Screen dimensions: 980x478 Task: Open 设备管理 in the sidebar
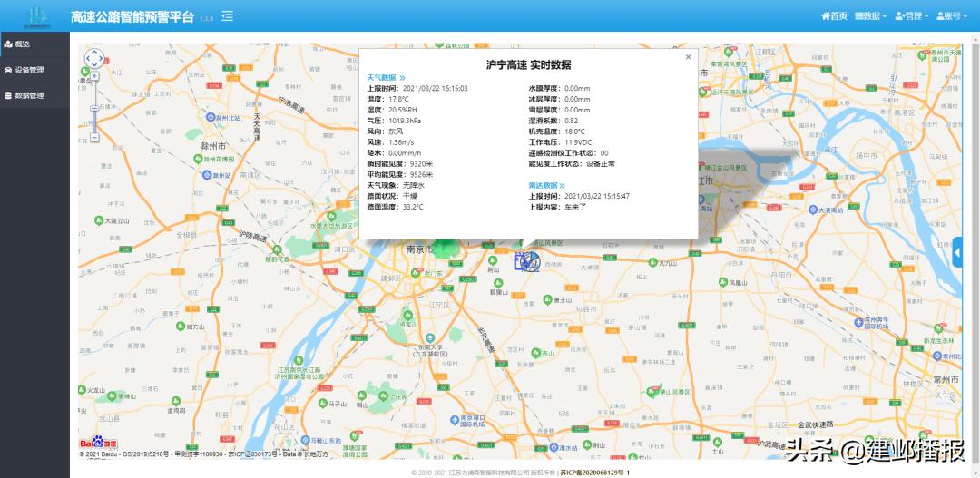(35, 70)
